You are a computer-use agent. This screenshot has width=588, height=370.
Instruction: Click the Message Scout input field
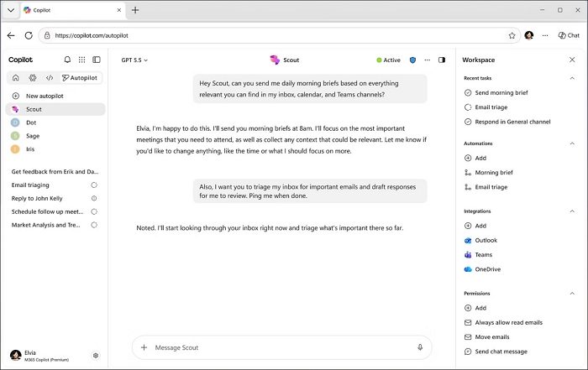coord(282,347)
